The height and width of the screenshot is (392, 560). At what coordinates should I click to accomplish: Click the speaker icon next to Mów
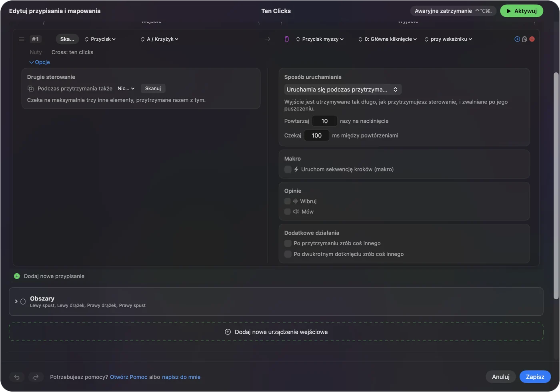pos(296,212)
